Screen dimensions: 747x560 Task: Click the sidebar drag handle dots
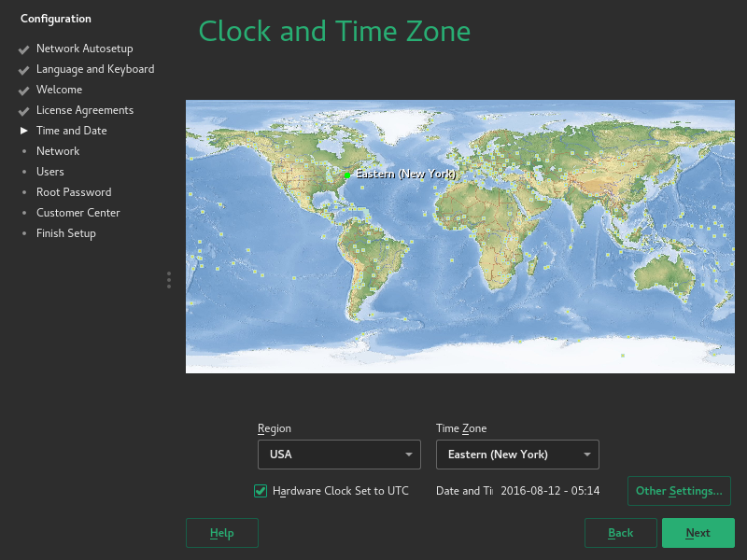click(x=168, y=280)
